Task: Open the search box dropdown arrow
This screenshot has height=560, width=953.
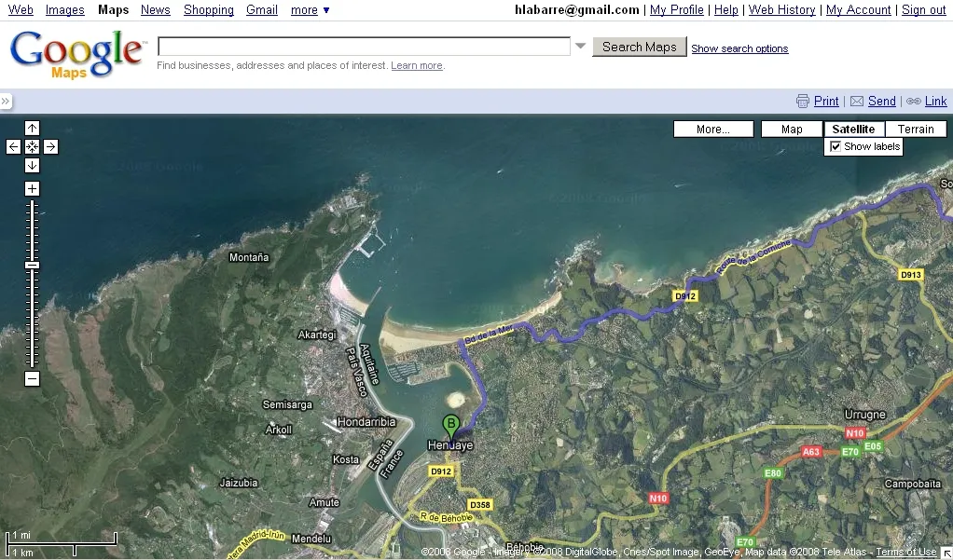Action: (580, 47)
